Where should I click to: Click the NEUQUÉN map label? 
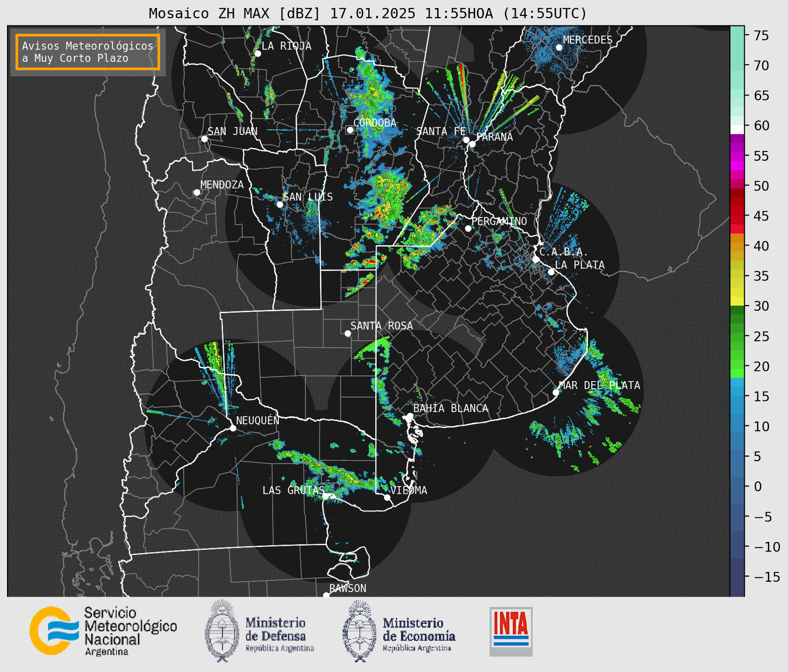pos(258,421)
